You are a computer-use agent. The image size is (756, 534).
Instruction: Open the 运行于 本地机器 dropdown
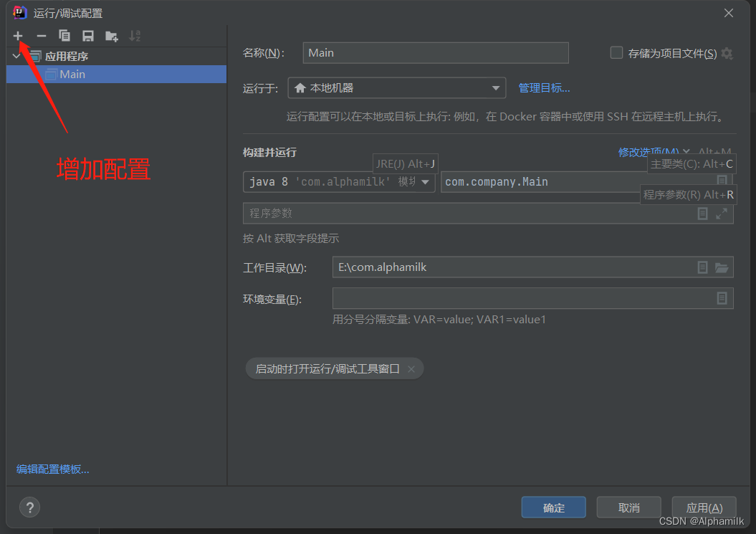(x=396, y=88)
